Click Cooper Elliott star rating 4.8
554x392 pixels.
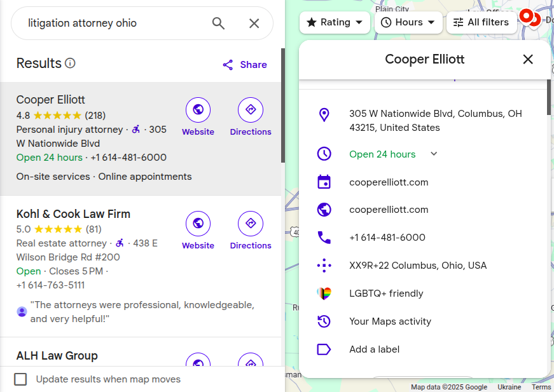(57, 116)
